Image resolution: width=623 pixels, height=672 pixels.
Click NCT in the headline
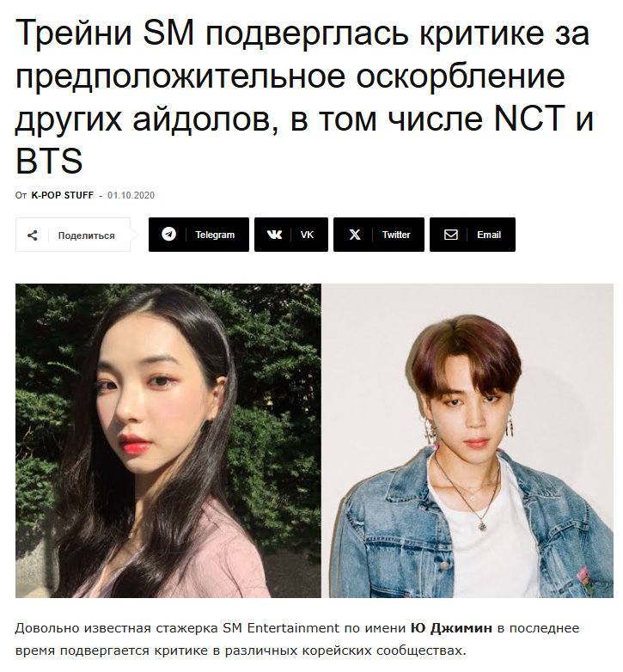click(529, 118)
